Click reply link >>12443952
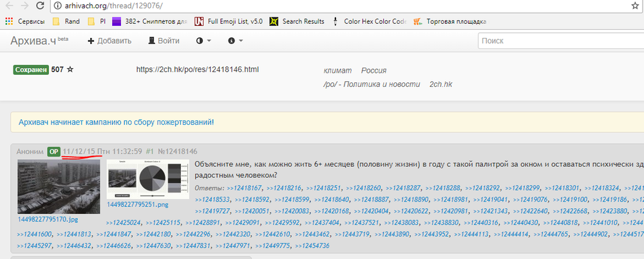This screenshot has width=644, height=259. (431, 235)
